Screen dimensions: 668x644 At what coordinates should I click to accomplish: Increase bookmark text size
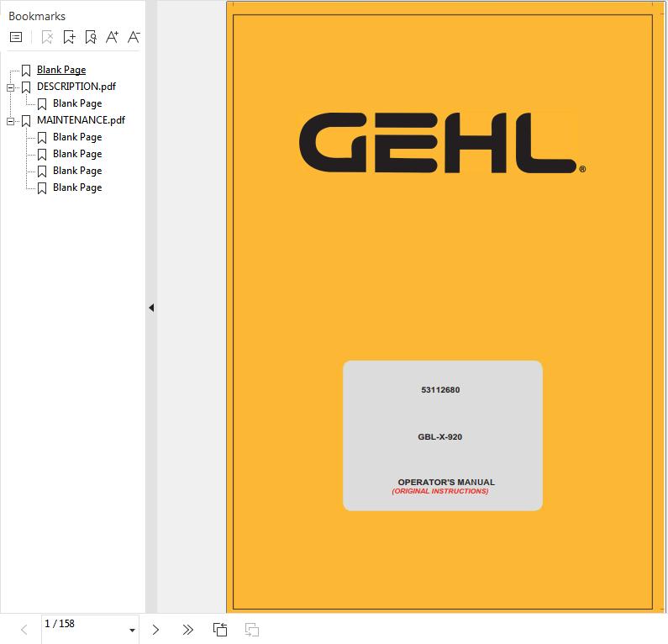[x=112, y=37]
